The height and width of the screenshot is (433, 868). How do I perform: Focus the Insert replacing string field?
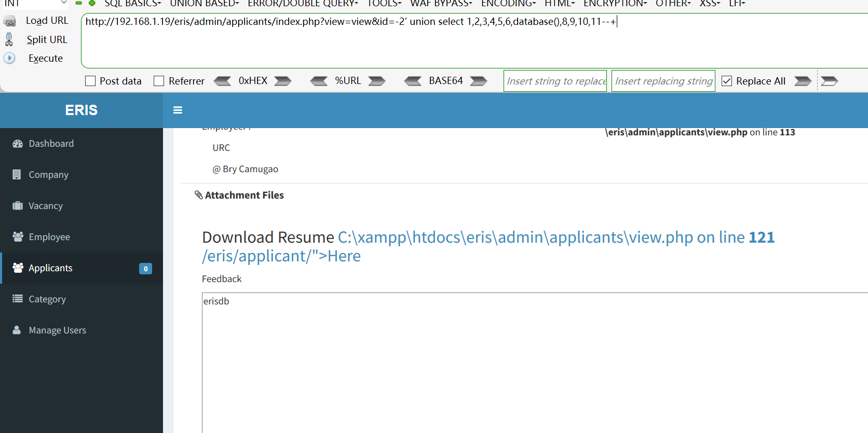pos(663,81)
